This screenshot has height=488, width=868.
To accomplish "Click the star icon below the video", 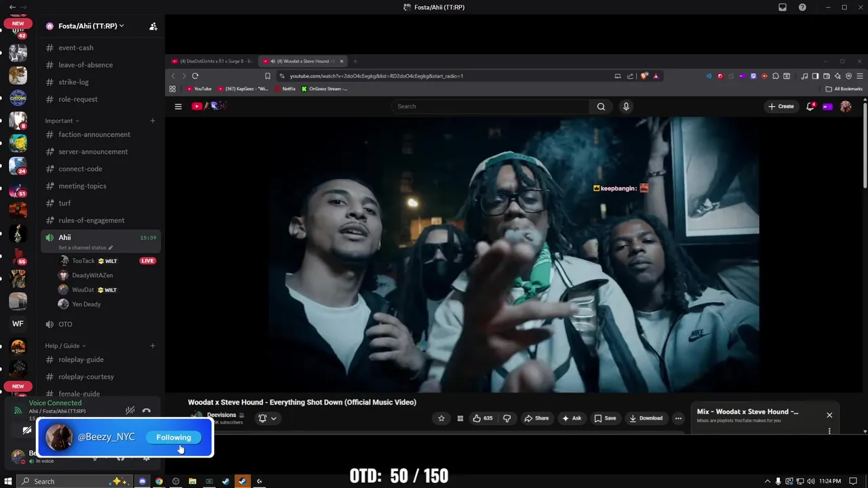I will [441, 418].
